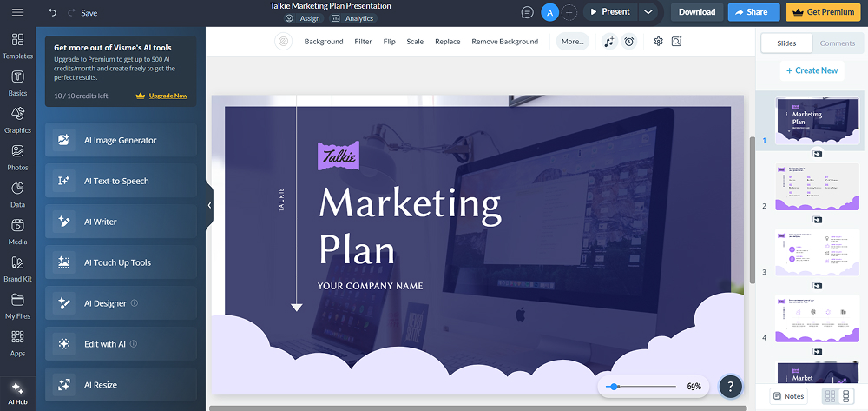Click the zoom slider track
This screenshot has height=411, width=868.
coord(642,387)
